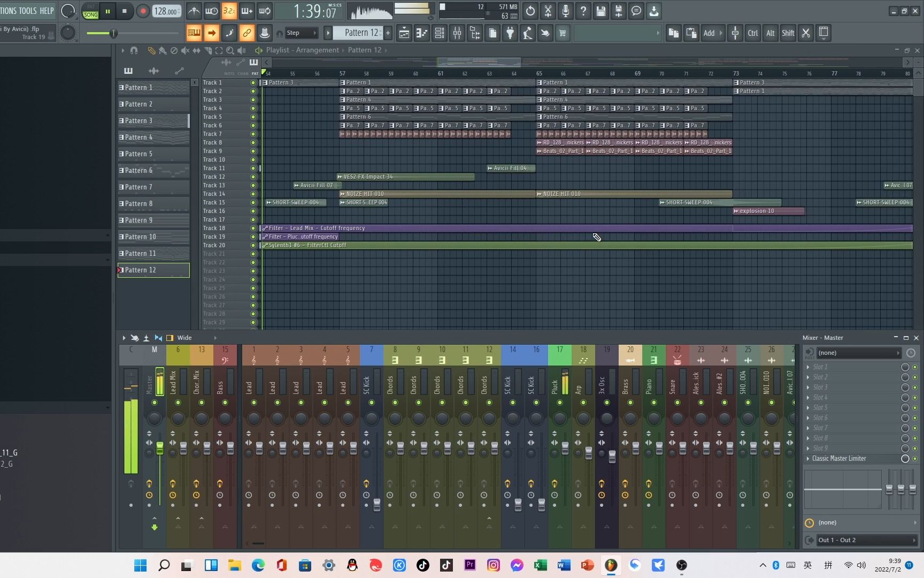Image resolution: width=924 pixels, height=578 pixels.
Task: Open the channel rack view icon
Action: 440,33
